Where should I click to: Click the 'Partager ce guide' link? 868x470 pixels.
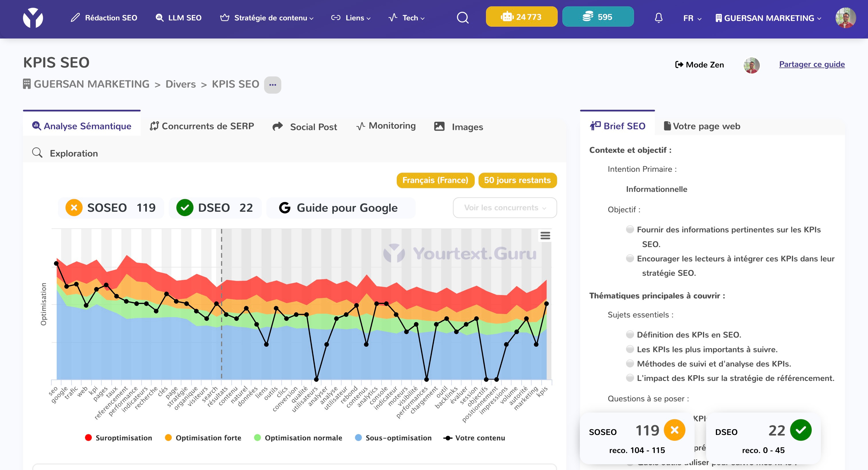(x=811, y=64)
